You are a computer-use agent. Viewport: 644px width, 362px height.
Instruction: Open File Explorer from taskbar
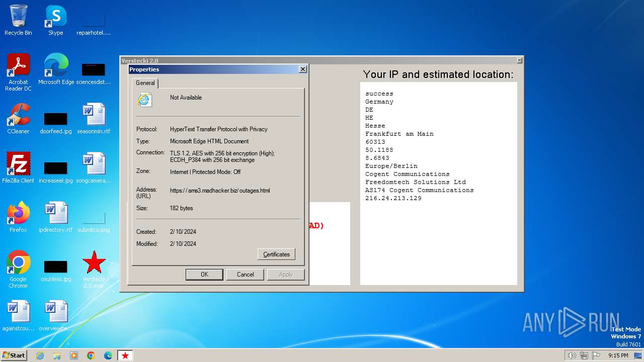(x=57, y=355)
